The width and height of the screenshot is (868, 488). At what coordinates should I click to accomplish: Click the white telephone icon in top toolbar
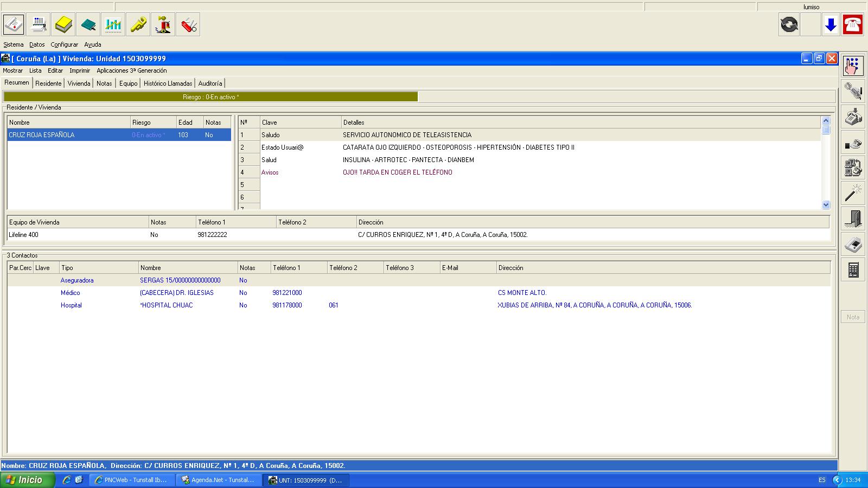pos(14,25)
